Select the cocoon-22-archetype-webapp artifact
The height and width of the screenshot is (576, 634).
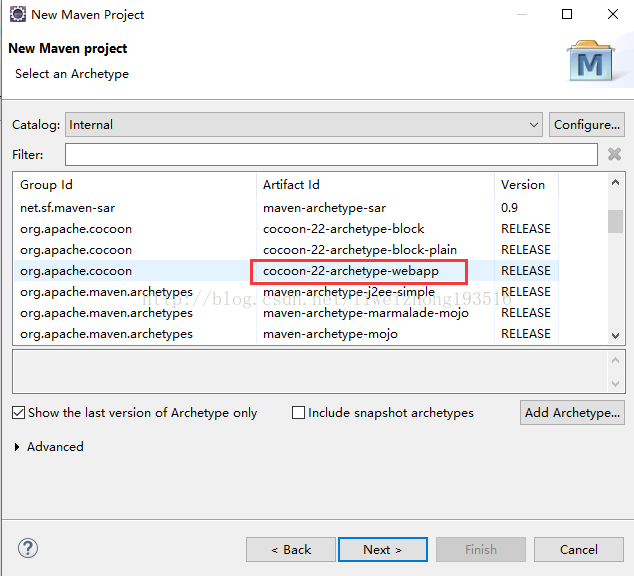[351, 271]
